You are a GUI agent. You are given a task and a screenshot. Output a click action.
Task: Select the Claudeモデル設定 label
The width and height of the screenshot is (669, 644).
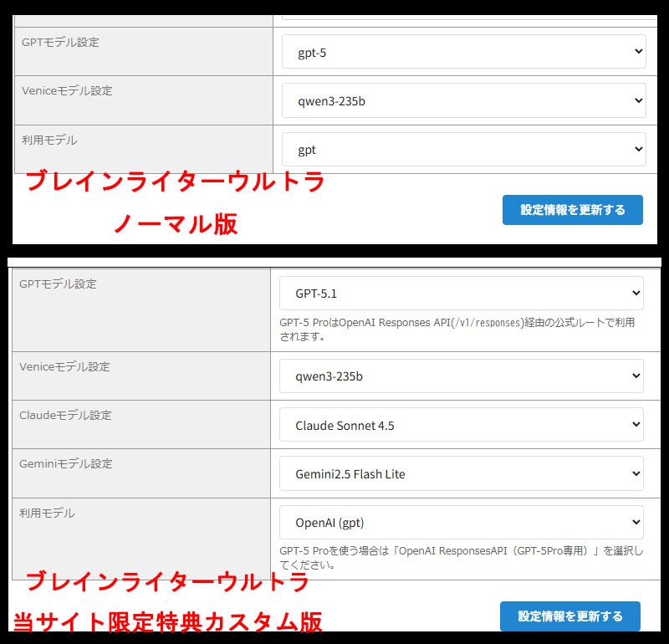65,415
